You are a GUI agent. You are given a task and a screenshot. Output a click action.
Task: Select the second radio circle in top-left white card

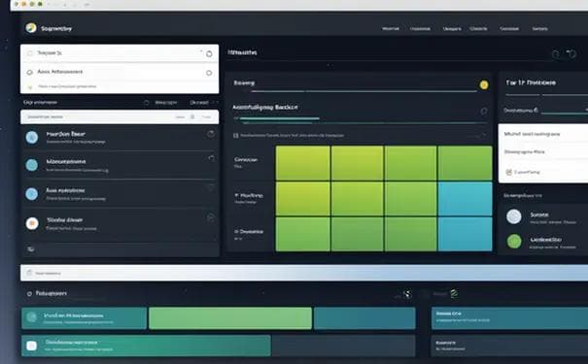coord(29,72)
